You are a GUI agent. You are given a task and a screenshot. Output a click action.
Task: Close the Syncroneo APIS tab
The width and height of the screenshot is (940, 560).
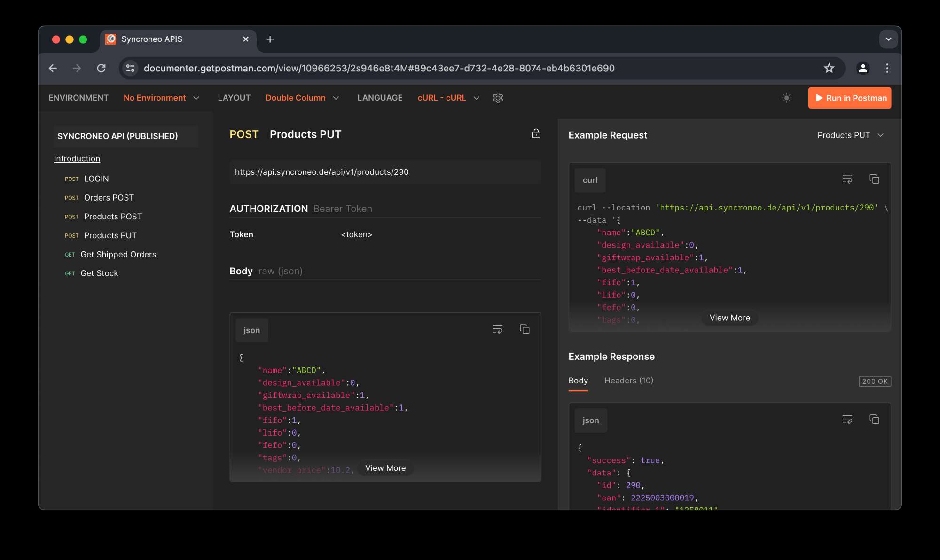[245, 39]
